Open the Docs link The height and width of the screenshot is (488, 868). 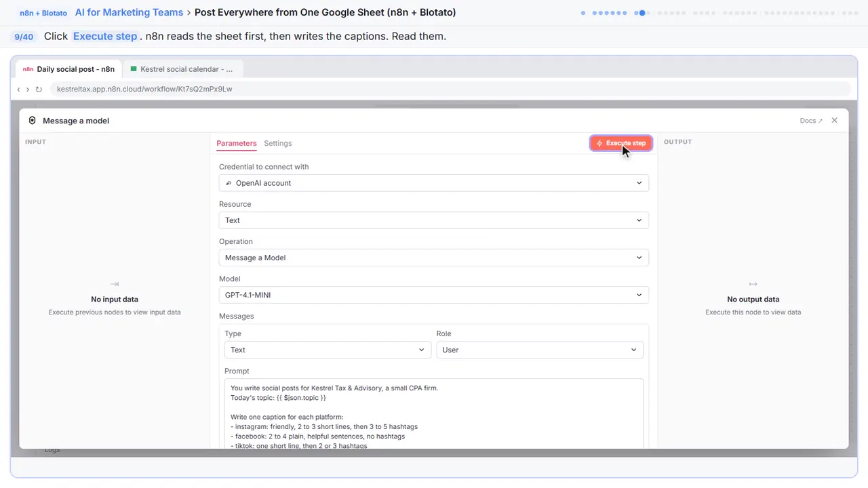tap(811, 121)
